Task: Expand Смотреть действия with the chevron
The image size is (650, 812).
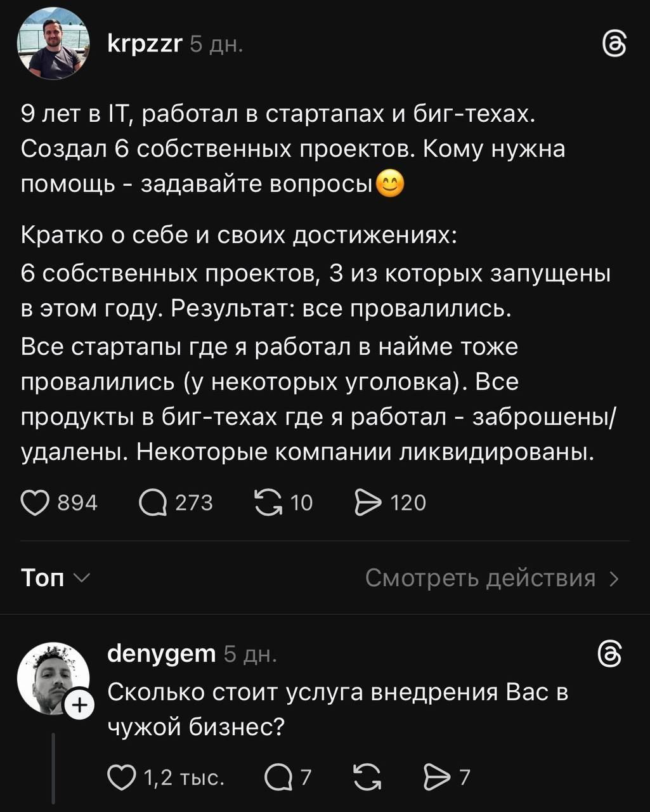Action: (x=613, y=578)
